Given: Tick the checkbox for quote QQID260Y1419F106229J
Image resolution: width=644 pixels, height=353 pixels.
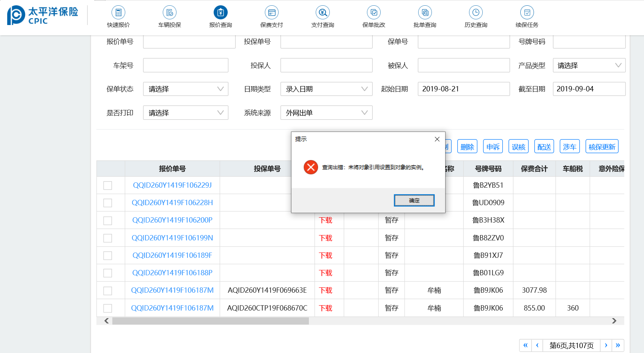Looking at the screenshot, I should click(108, 185).
